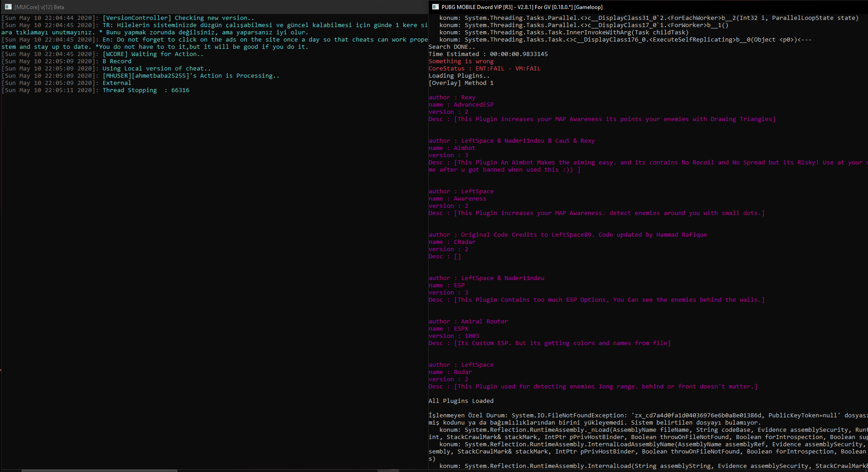Click the Radar description about 'enemies long range'

[x=593, y=387]
